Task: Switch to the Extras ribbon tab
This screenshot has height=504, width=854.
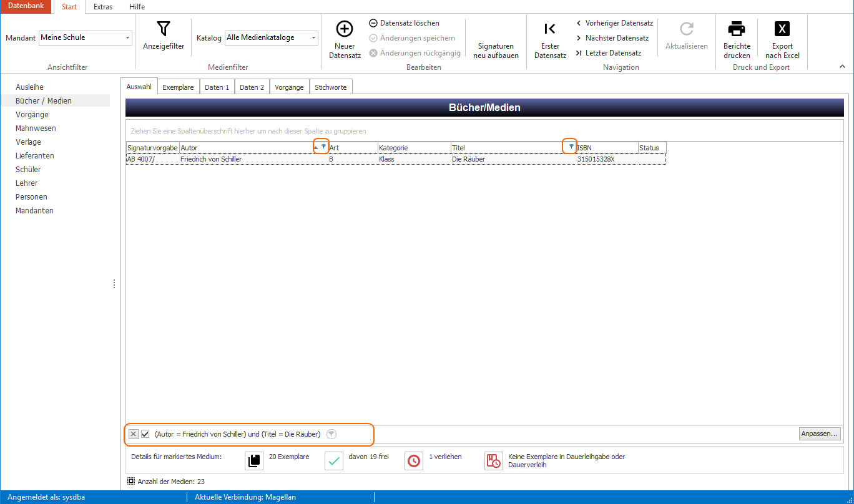Action: 103,7
